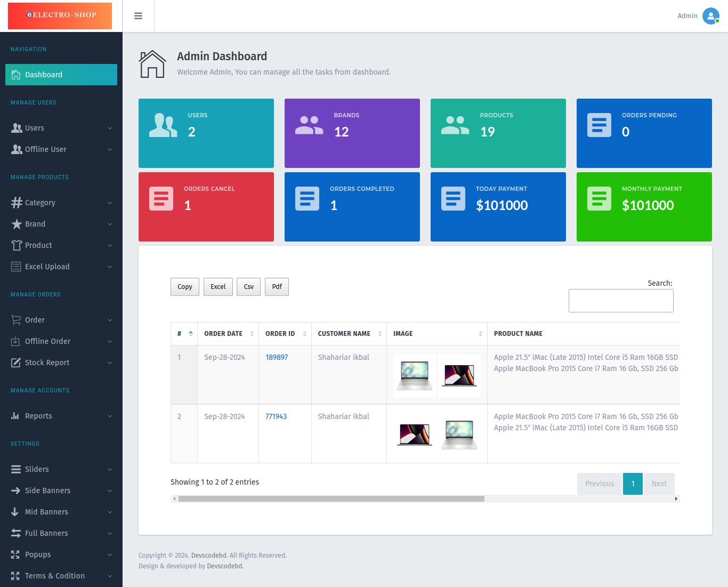
Task: Click the table's horizontal scrollbar
Action: [x=331, y=499]
